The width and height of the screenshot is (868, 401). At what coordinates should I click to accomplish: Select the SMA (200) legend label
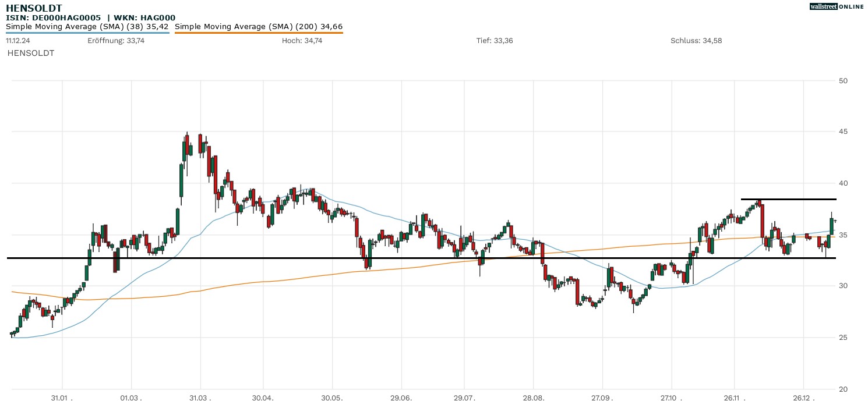point(259,26)
